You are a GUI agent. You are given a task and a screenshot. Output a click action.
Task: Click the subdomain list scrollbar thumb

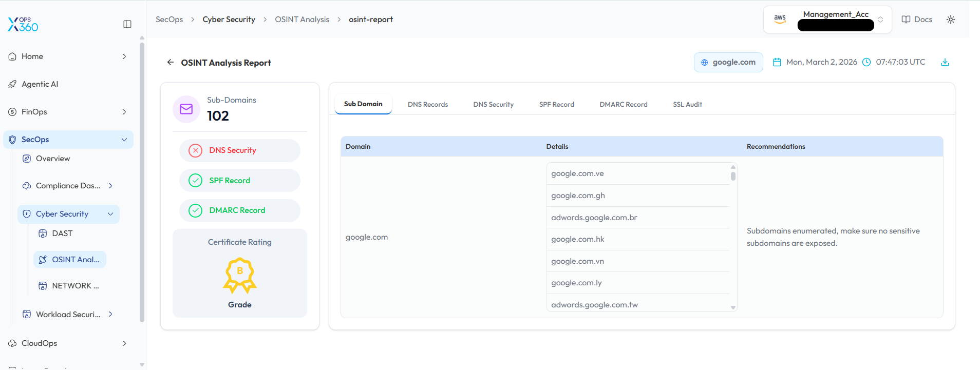point(733,176)
